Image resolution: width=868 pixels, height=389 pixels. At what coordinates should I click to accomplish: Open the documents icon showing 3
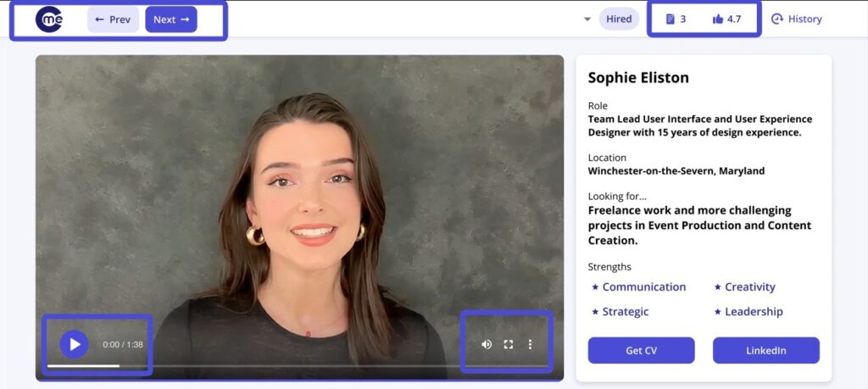pyautogui.click(x=670, y=19)
